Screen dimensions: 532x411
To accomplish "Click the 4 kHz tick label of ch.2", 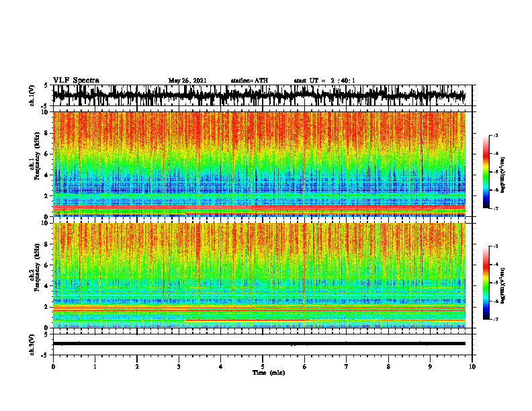I will 47,286.
